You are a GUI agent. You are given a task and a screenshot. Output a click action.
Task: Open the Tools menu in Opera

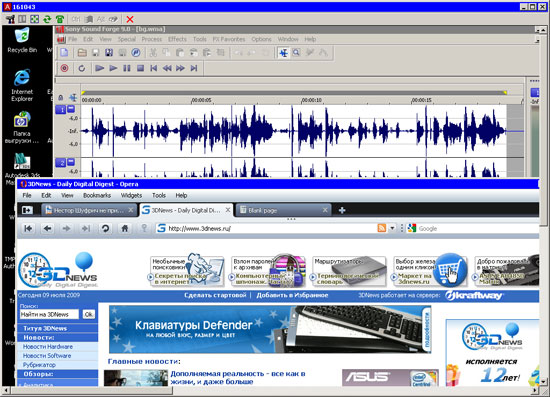tap(159, 195)
